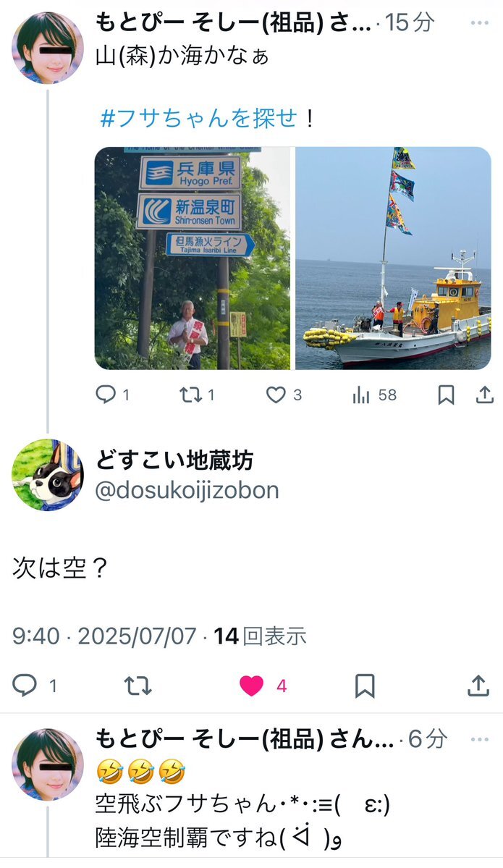
Task: Share the top tweet with photos
Action: 484,395
